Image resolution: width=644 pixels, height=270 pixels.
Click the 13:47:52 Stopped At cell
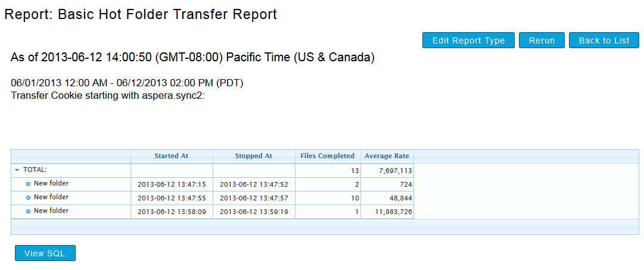[254, 184]
